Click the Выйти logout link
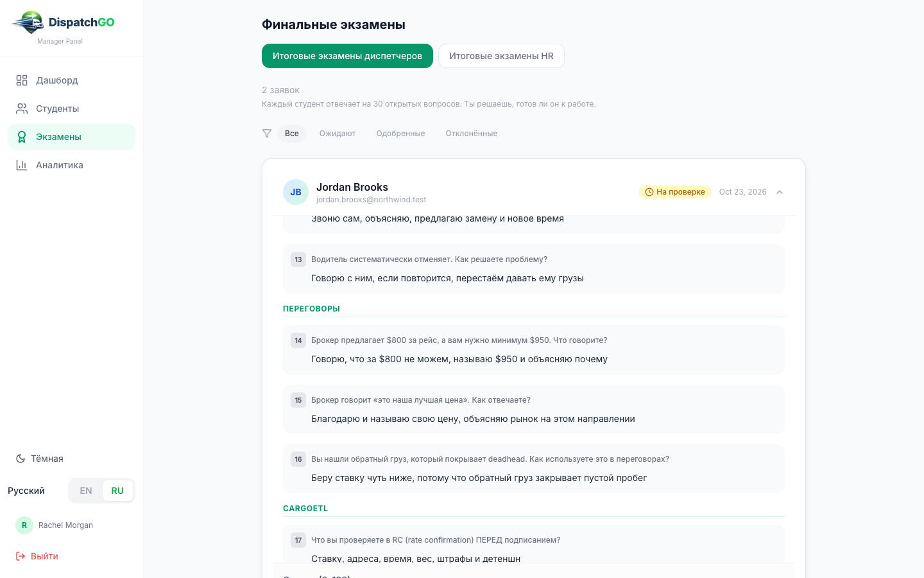This screenshot has width=924, height=578. point(37,556)
